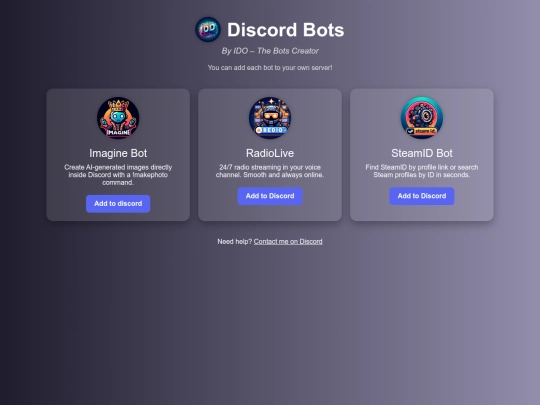Image resolution: width=540 pixels, height=405 pixels.
Task: Click the Discord Bots page heading
Action: tap(285, 30)
